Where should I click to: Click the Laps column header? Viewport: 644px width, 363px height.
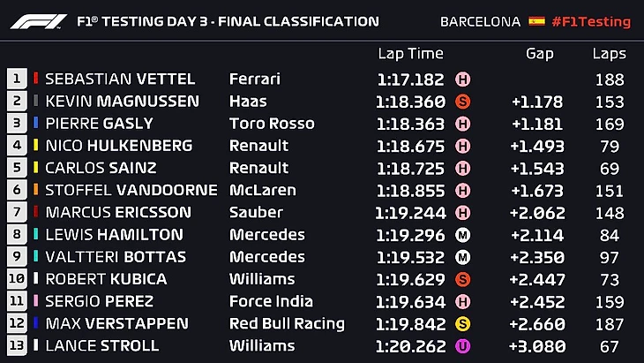tap(609, 54)
